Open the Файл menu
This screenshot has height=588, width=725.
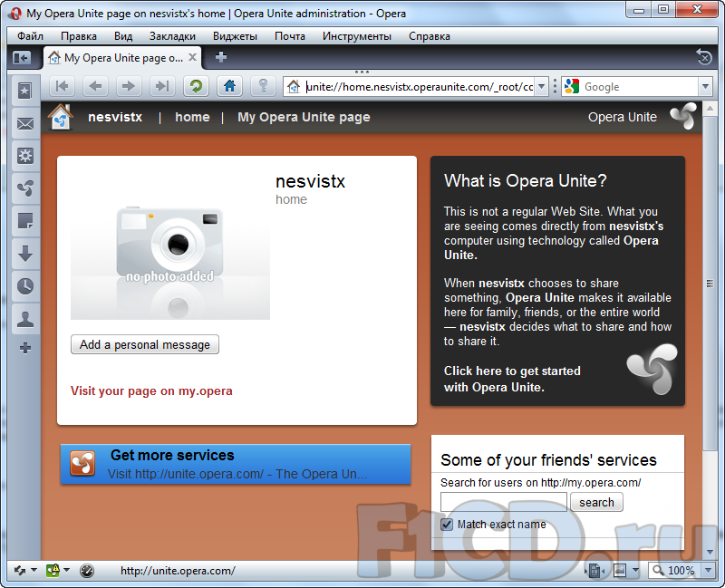tap(30, 36)
